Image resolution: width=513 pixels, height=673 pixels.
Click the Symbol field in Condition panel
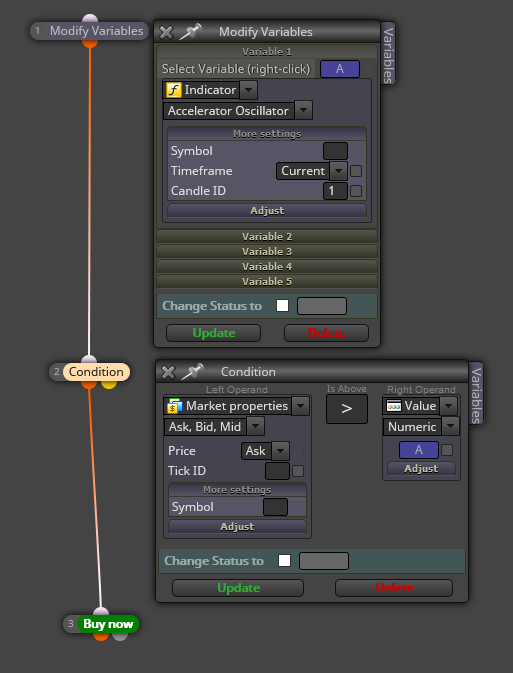[x=275, y=507]
